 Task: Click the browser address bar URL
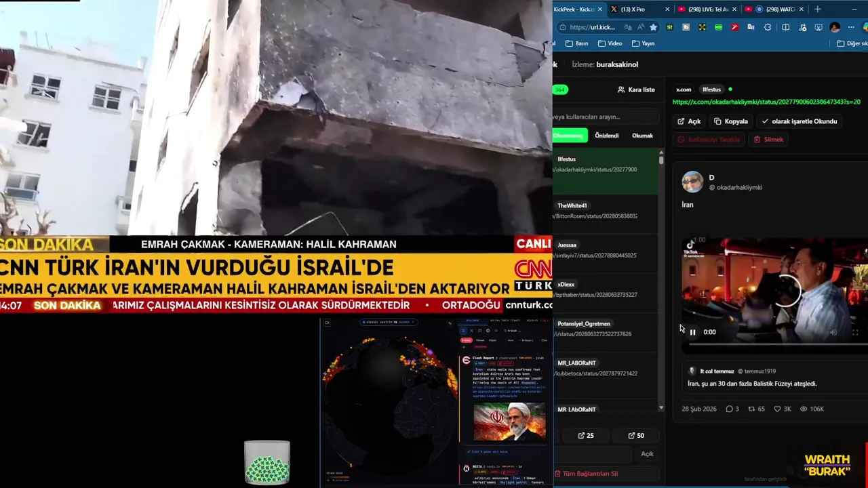point(593,27)
